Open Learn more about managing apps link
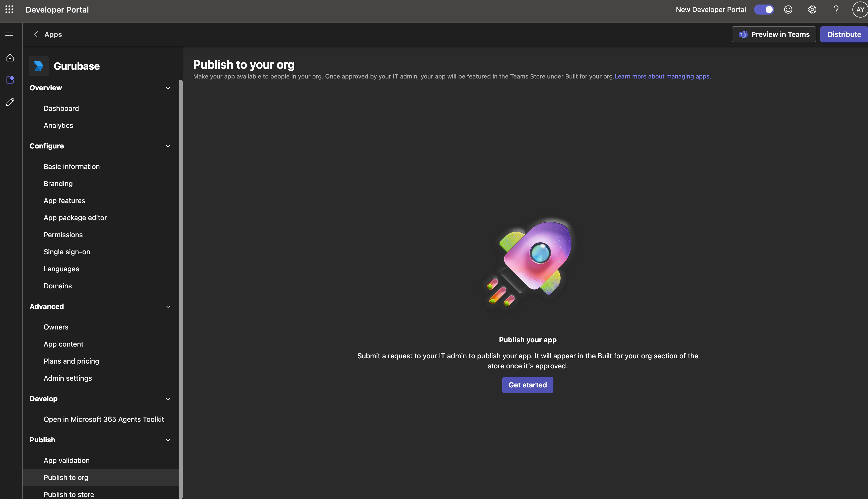The image size is (868, 499). click(663, 76)
